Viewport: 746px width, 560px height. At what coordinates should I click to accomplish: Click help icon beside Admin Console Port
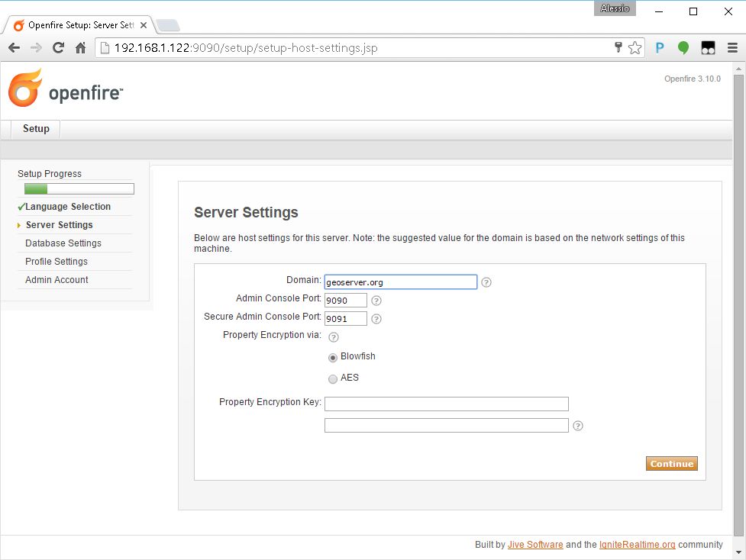376,301
